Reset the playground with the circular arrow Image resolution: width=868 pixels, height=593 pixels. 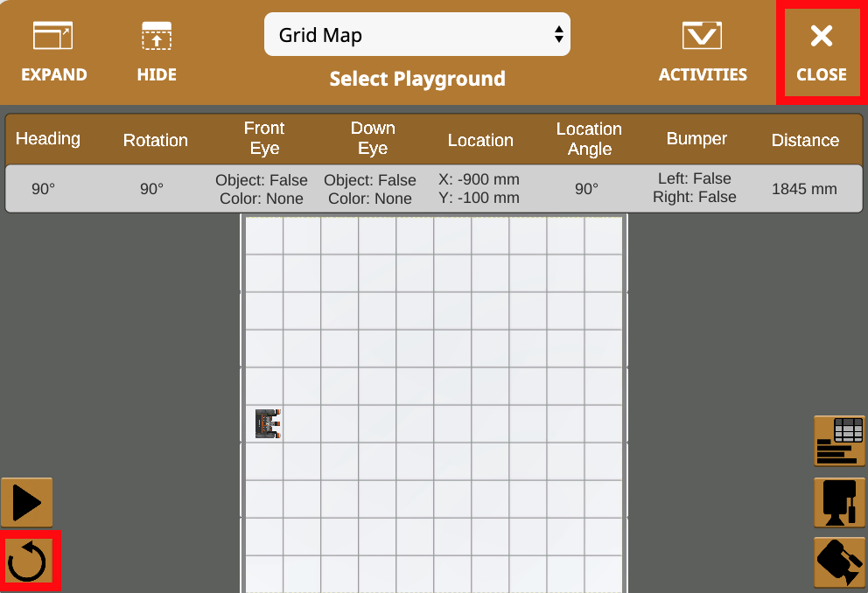(30, 560)
